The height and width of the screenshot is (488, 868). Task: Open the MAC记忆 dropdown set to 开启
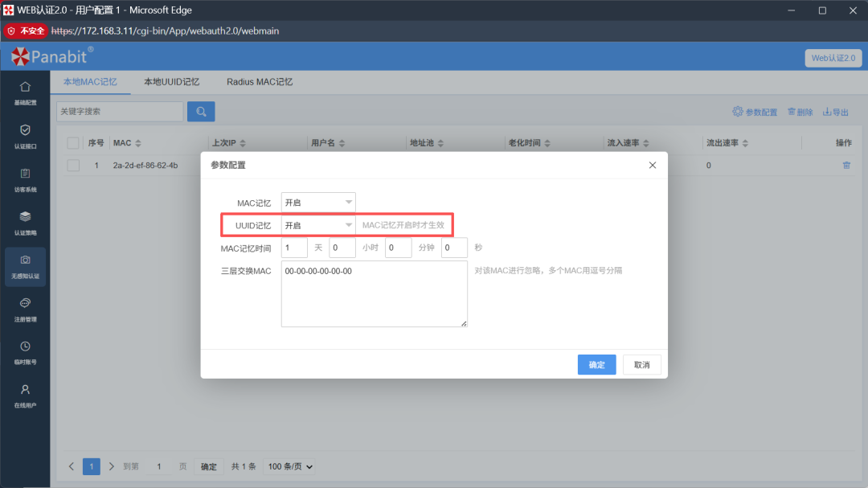coord(317,202)
